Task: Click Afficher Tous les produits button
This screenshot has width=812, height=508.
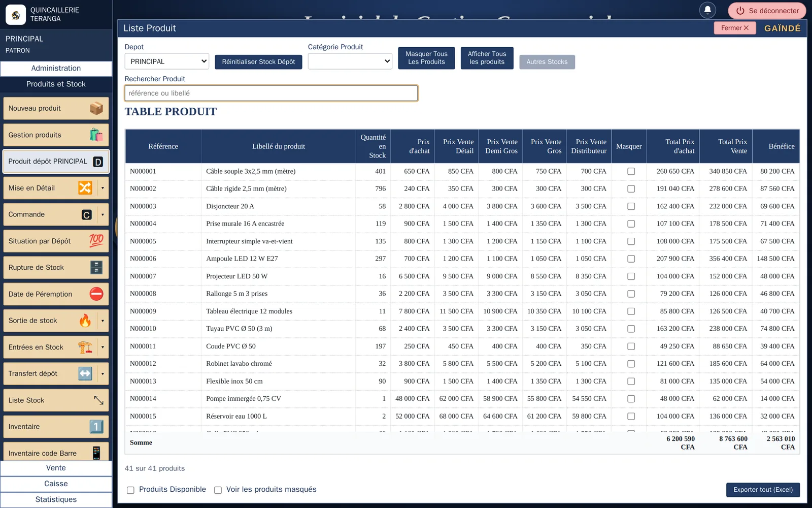Action: (487, 58)
